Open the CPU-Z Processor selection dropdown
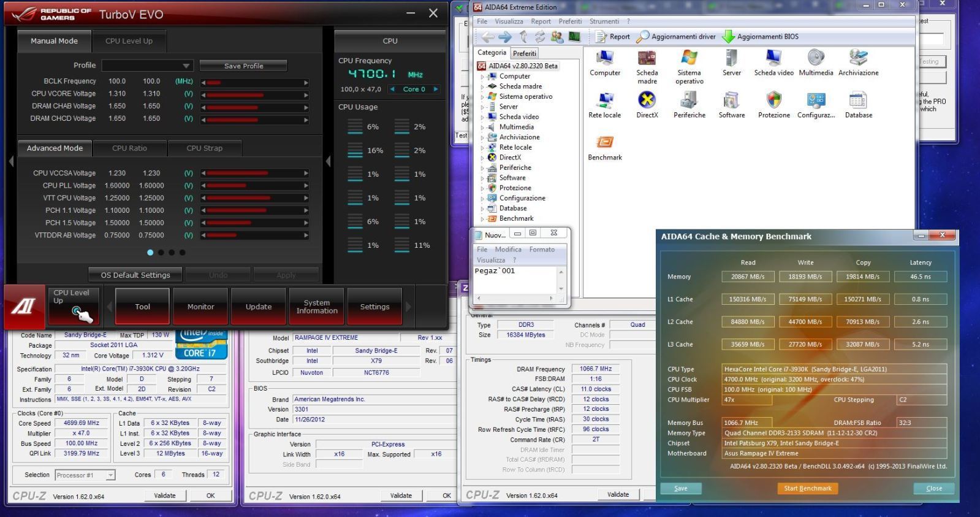Viewport: 980px width, 517px height. tap(85, 475)
